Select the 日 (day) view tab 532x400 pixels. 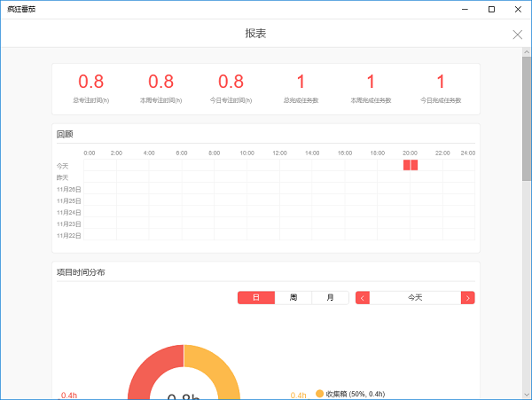click(256, 298)
